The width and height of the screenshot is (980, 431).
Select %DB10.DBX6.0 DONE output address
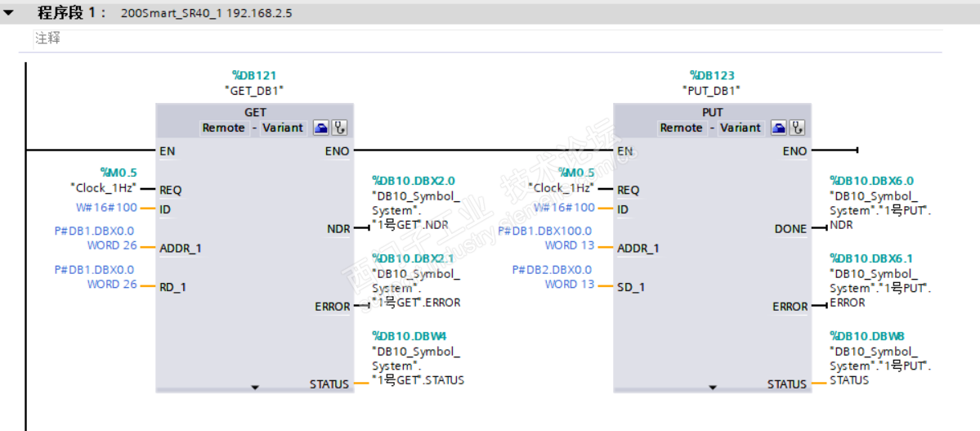pyautogui.click(x=872, y=181)
